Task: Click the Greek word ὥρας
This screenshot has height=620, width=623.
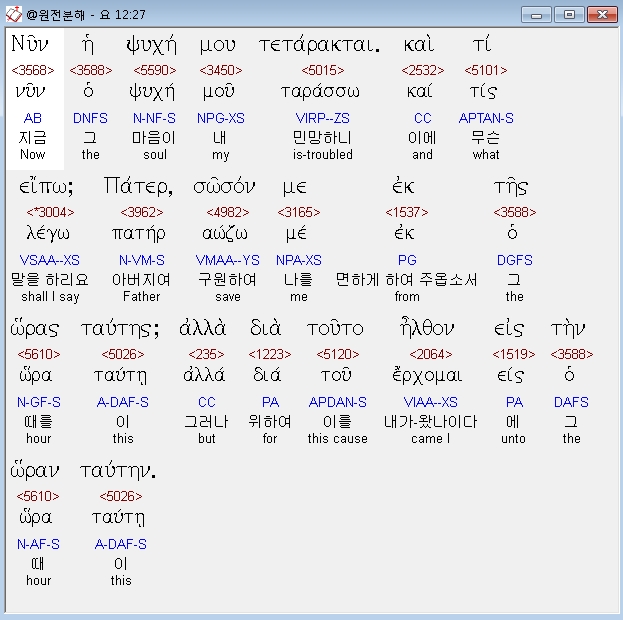Action: (35, 329)
